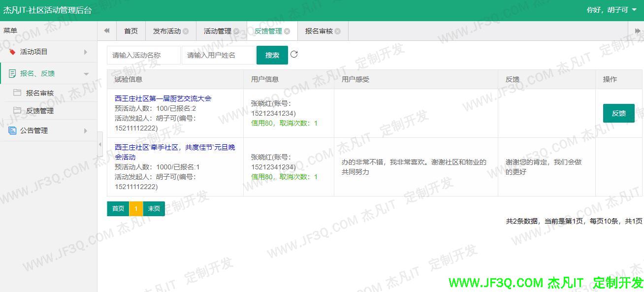Click the red tag icon beside 活动项目
Screen dimensions: 644x292
click(12, 51)
